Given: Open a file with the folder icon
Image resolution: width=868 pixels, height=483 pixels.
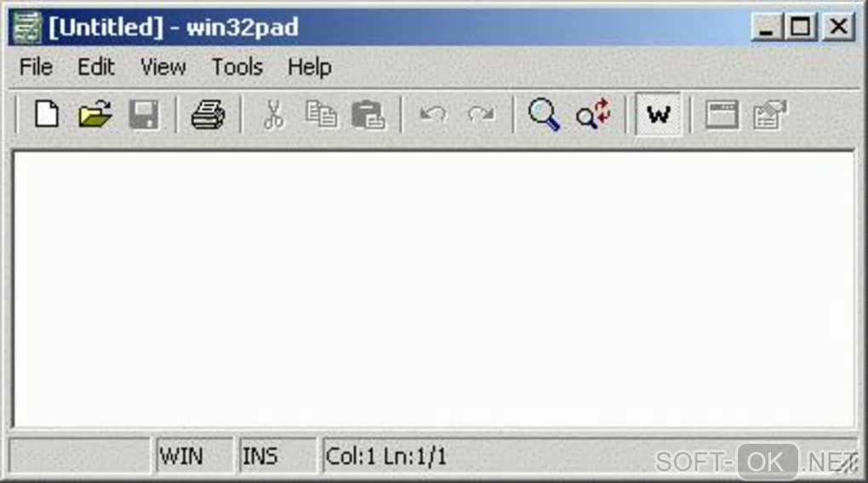Looking at the screenshot, I should coord(95,115).
